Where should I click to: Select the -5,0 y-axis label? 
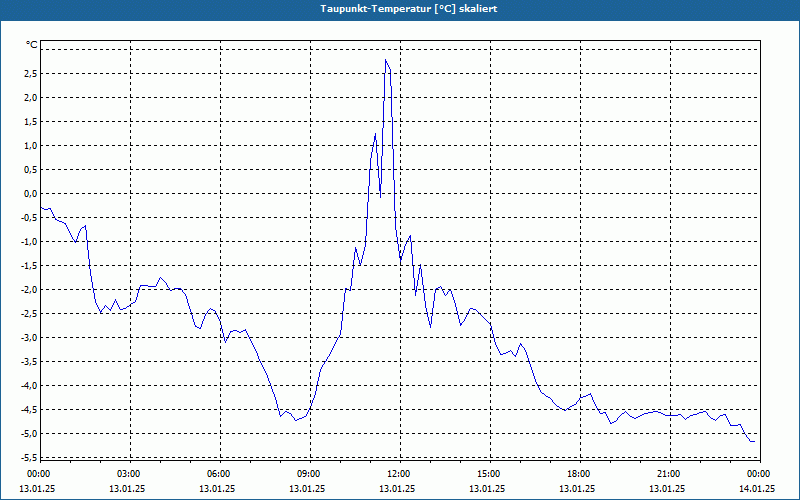(29, 433)
